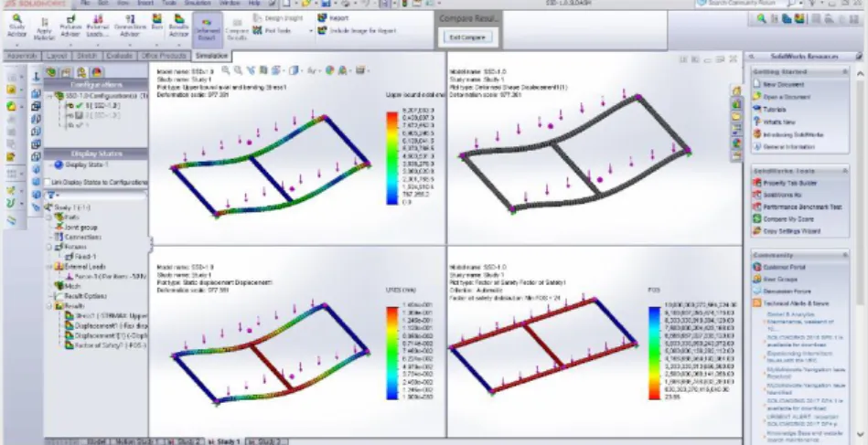Select Display State-1 item
The image size is (868, 445).
coord(81,164)
